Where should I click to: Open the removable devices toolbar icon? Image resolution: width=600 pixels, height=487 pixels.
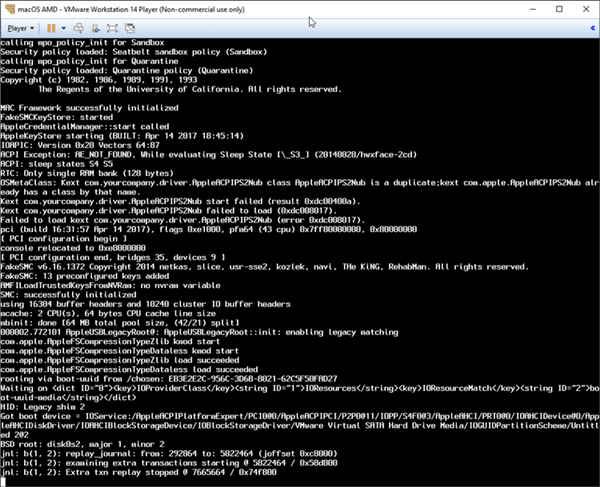click(96, 28)
